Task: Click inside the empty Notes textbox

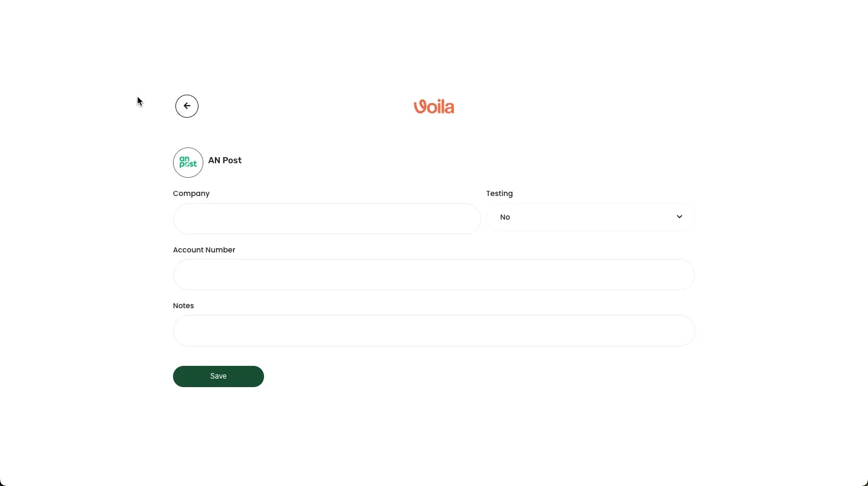Action: pyautogui.click(x=434, y=331)
